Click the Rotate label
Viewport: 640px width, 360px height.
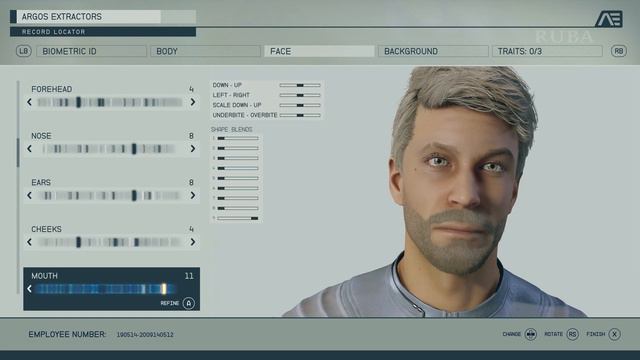[553, 334]
